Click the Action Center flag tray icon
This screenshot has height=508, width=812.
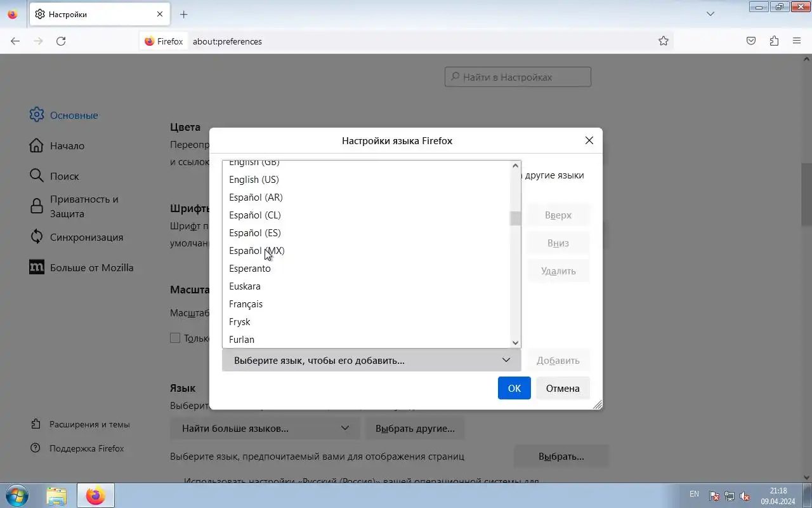pyautogui.click(x=714, y=496)
